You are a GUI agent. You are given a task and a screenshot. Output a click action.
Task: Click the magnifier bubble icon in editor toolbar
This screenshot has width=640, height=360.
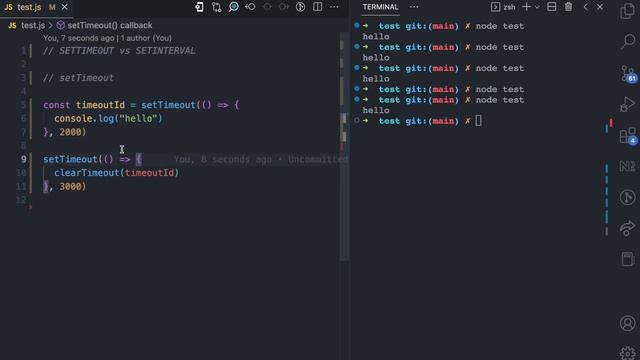(233, 7)
